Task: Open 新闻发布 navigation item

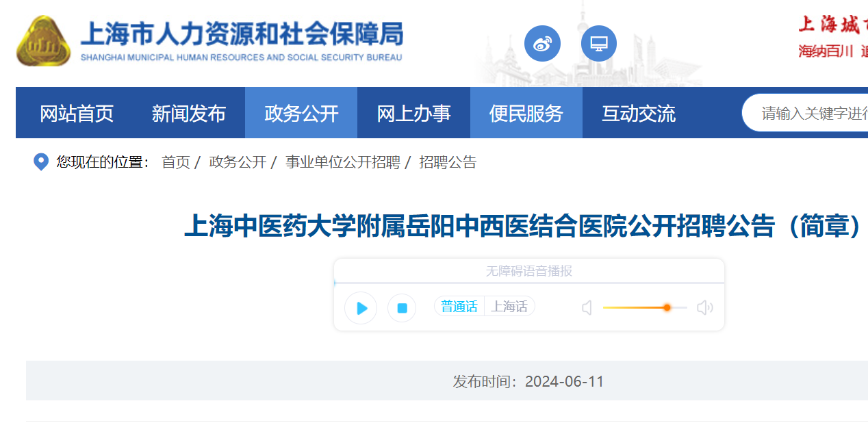Action: pyautogui.click(x=189, y=113)
